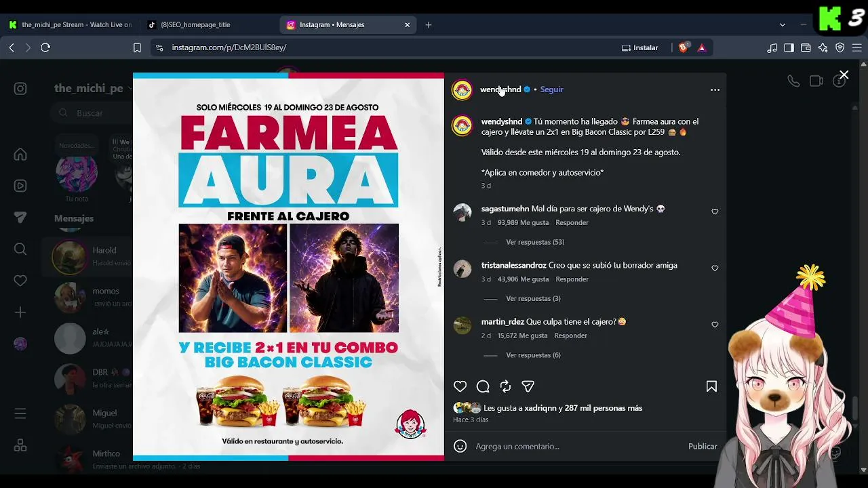This screenshot has height=488, width=868.
Task: Open the Brave Rewards triangle icon
Action: [702, 47]
